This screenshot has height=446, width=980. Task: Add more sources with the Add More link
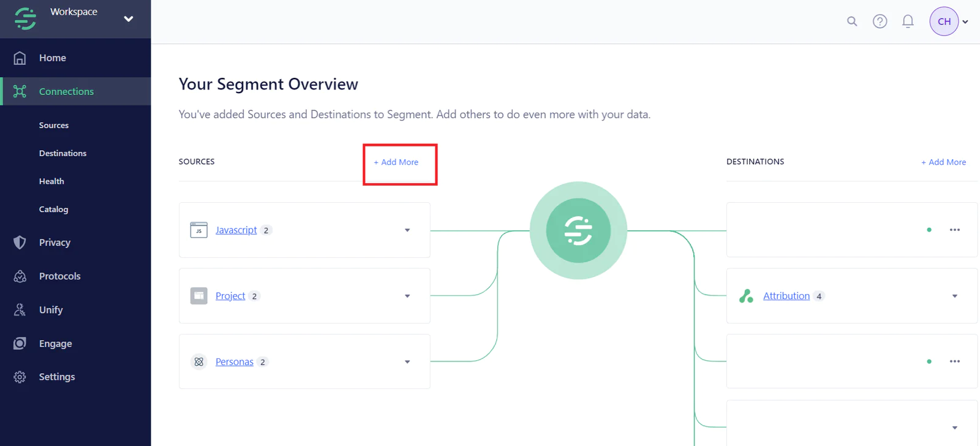tap(396, 162)
